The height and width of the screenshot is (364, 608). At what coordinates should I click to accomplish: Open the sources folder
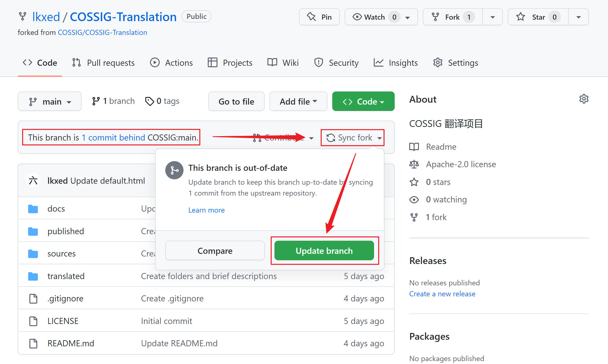pyautogui.click(x=62, y=254)
